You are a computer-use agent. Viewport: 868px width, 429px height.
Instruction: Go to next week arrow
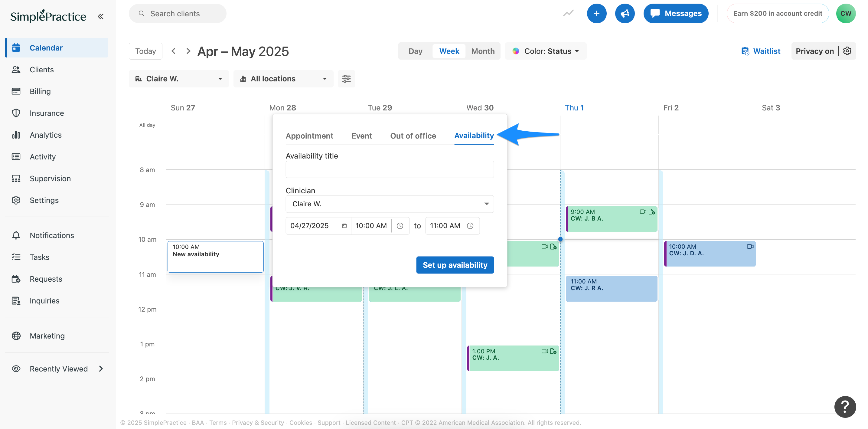tap(188, 51)
